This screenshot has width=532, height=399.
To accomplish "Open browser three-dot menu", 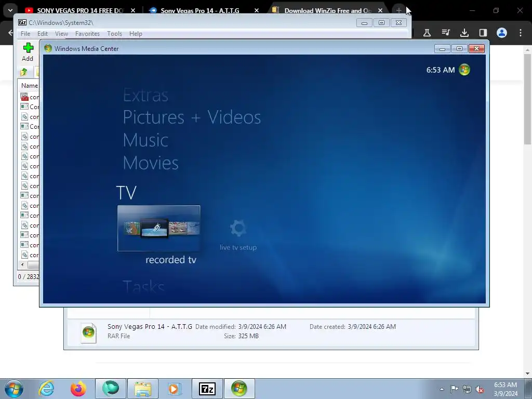I will coord(521,33).
